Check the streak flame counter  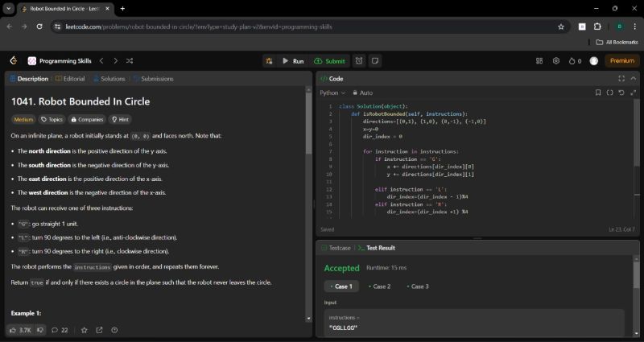[x=575, y=61]
